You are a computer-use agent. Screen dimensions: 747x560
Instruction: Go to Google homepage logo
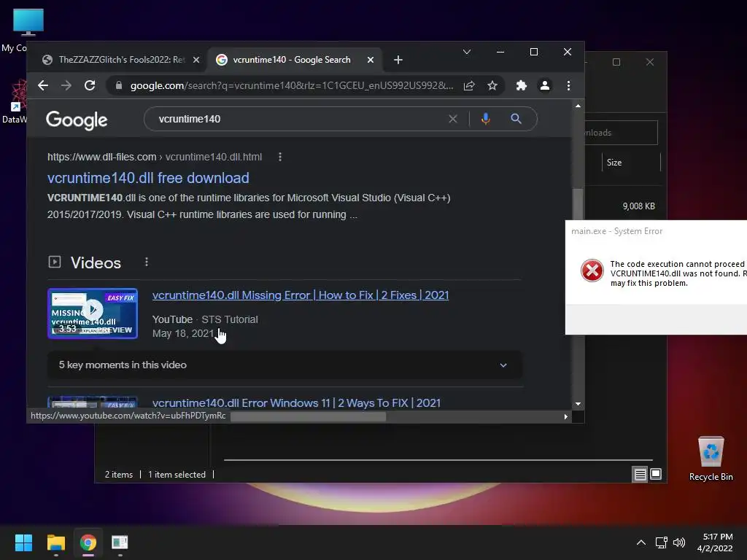[x=76, y=120]
